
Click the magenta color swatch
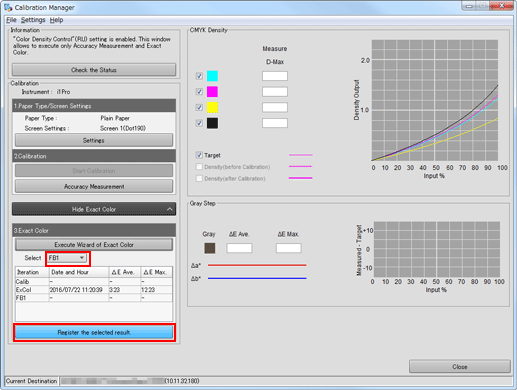tap(212, 92)
